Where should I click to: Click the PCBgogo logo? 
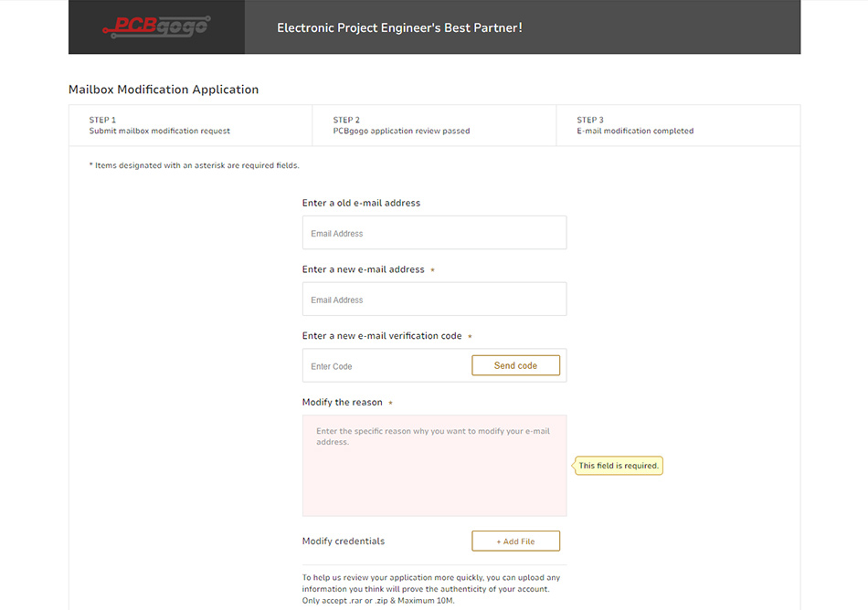pyautogui.click(x=156, y=26)
